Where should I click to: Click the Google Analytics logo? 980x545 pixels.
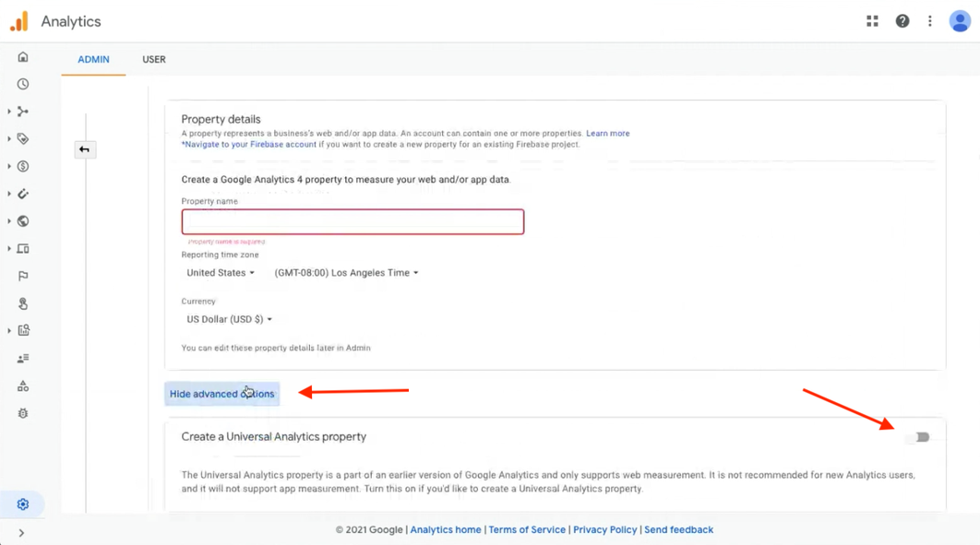pos(19,21)
